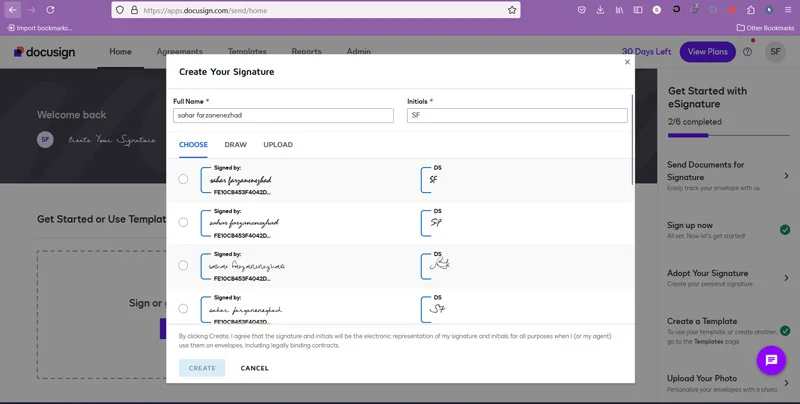Viewport: 800px width, 404px height.
Task: Bookmark this page with the star icon
Action: point(512,10)
